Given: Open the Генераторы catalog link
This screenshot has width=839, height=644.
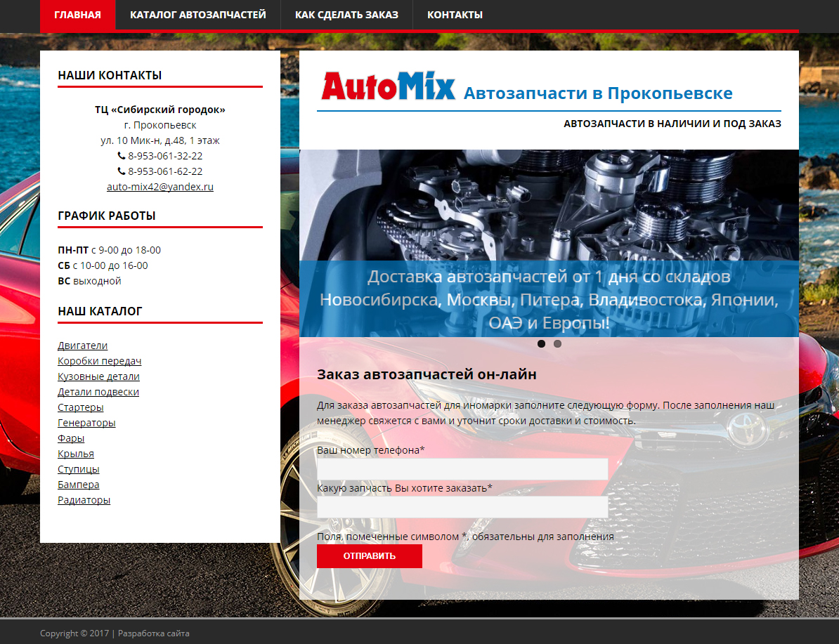Looking at the screenshot, I should (86, 423).
